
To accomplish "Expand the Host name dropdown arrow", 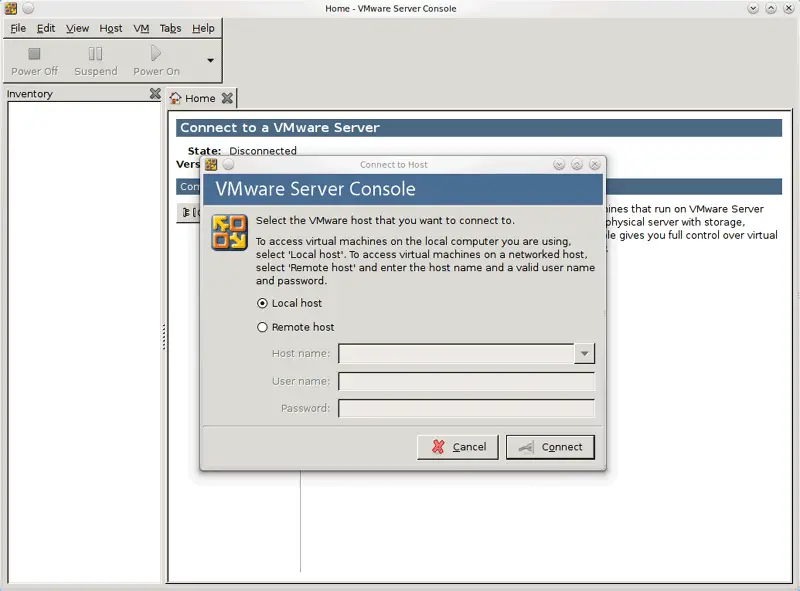I will click(585, 353).
